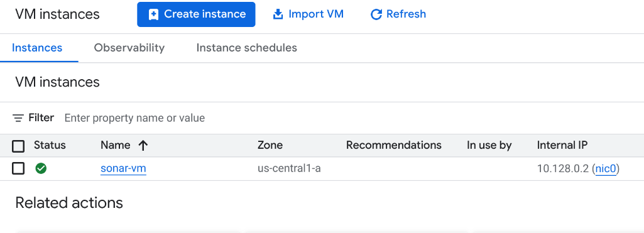
Task: Click the Import VM download icon
Action: click(278, 14)
